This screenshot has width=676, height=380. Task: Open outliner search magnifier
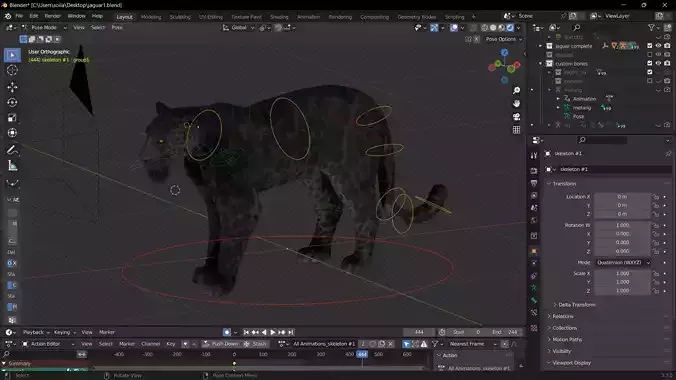point(576,28)
